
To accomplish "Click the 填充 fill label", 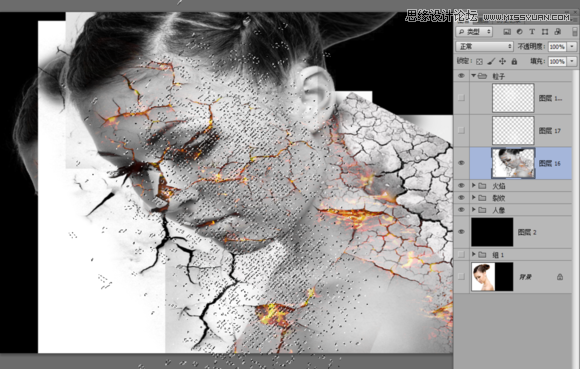I will tap(538, 61).
